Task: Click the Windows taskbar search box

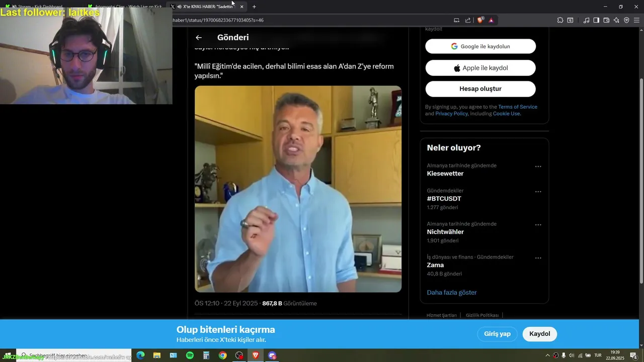Action: click(74, 355)
